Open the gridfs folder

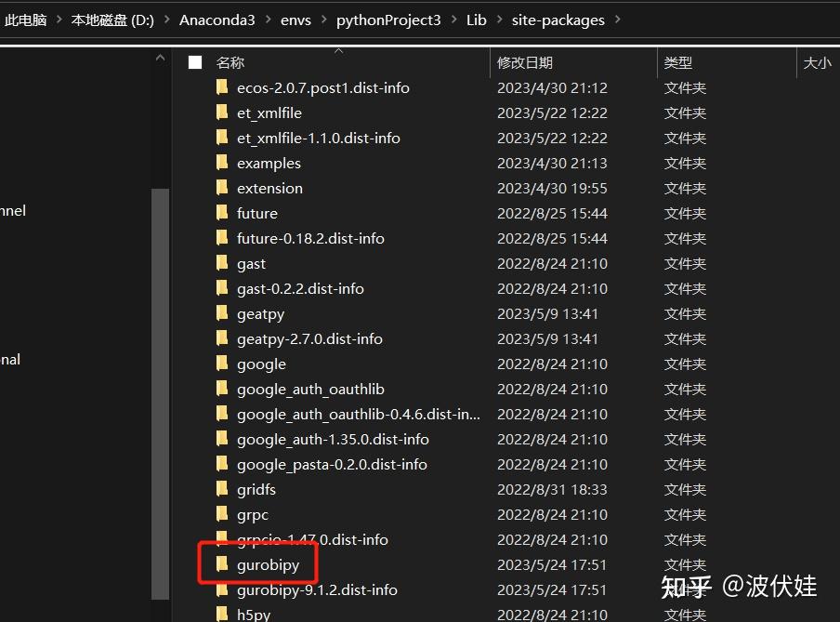coord(256,489)
